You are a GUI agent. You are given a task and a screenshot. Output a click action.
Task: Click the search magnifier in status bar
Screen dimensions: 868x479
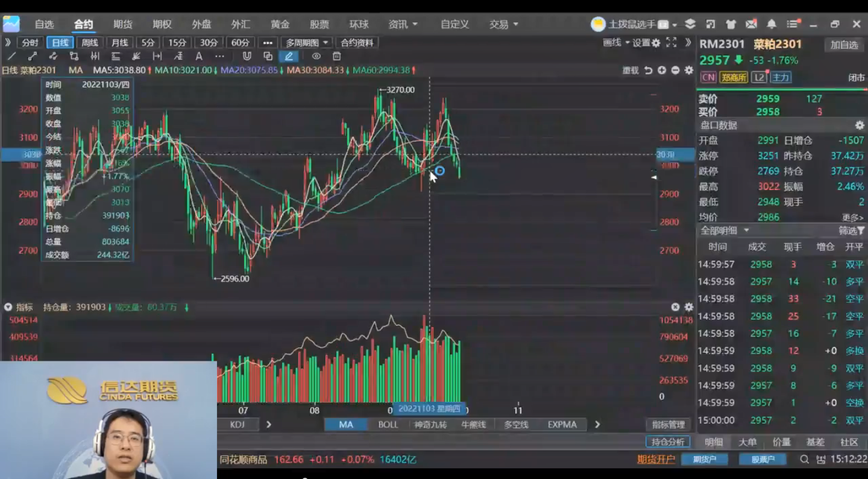804,459
